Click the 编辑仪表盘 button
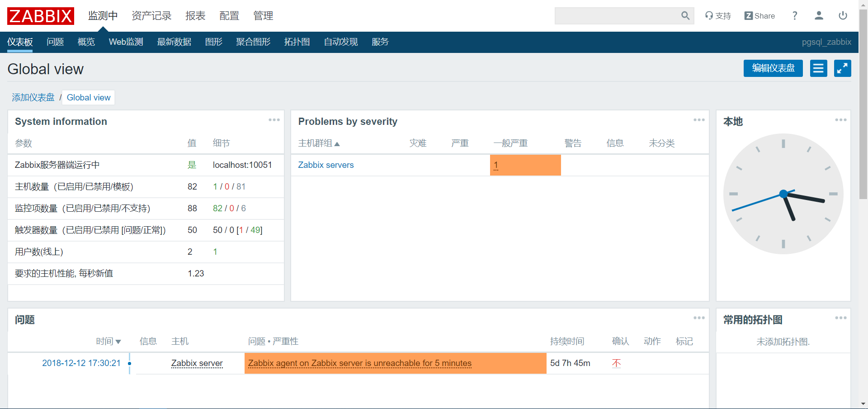This screenshot has width=868, height=409. (x=773, y=68)
